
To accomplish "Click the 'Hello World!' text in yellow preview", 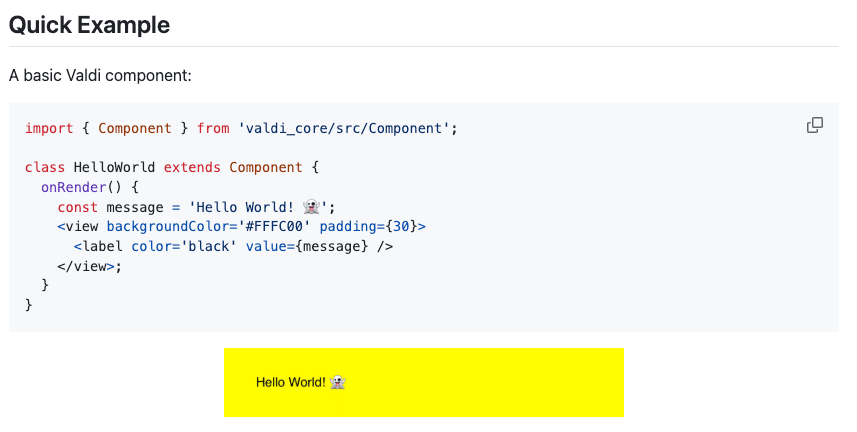I will (x=290, y=382).
